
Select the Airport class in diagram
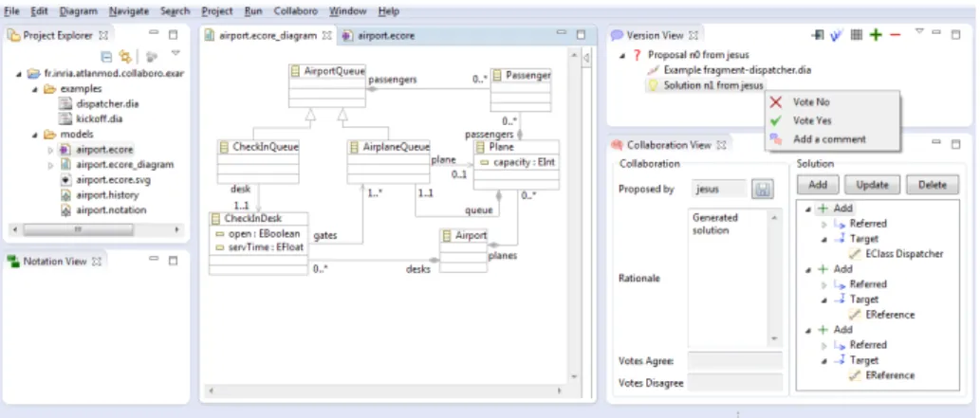point(463,250)
